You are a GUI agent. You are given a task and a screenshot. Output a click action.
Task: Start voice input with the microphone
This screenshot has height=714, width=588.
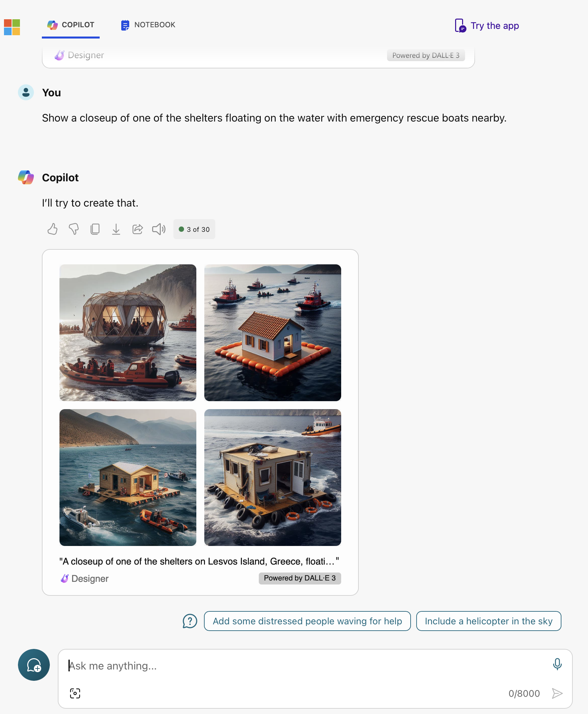click(x=557, y=664)
